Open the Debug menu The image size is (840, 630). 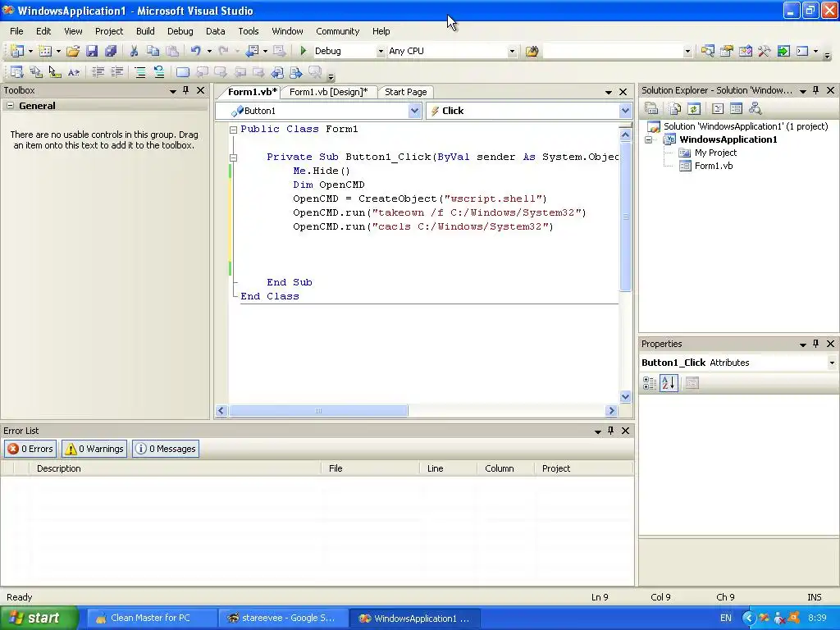pyautogui.click(x=180, y=31)
